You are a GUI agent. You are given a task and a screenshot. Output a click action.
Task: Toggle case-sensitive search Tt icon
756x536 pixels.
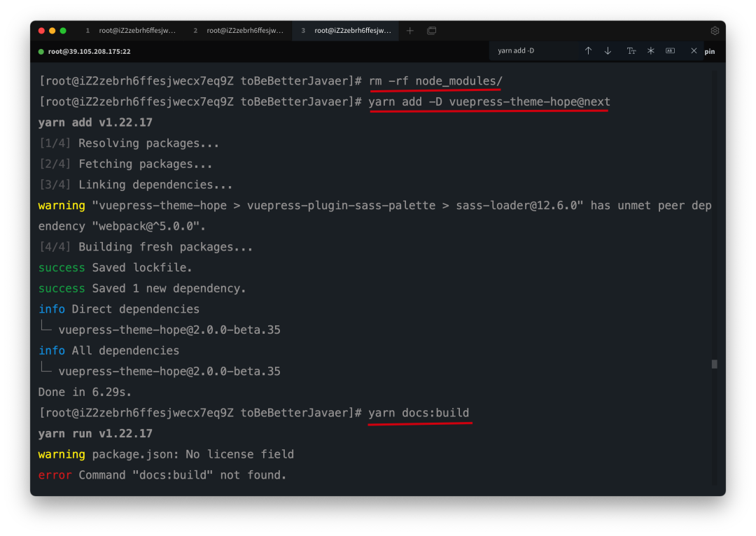click(x=631, y=50)
